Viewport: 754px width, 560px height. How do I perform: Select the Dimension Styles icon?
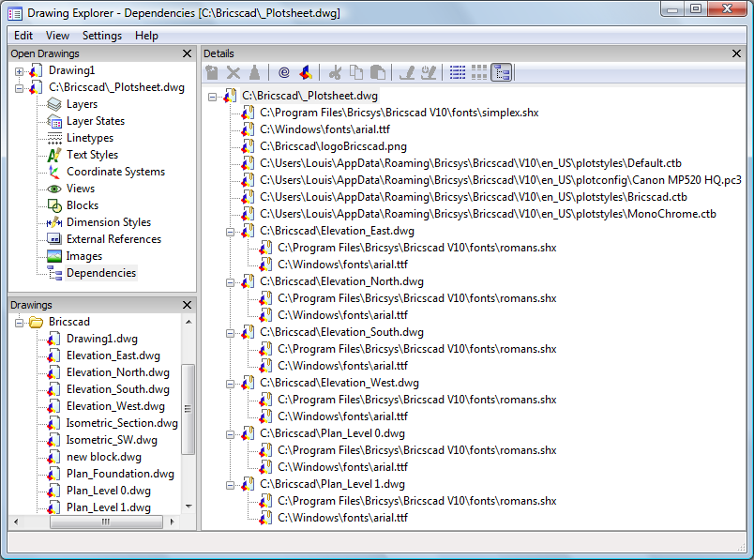click(54, 222)
